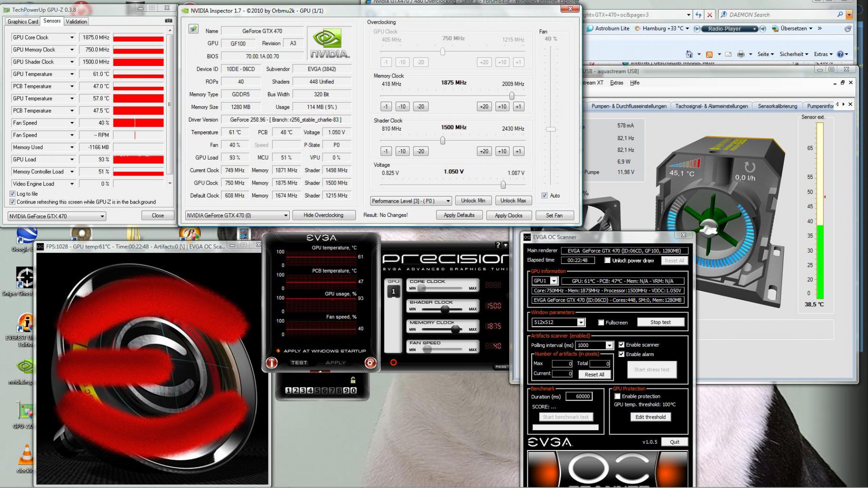Open the Radio-Player station dropdown
This screenshot has width=868, height=488.
tap(754, 28)
